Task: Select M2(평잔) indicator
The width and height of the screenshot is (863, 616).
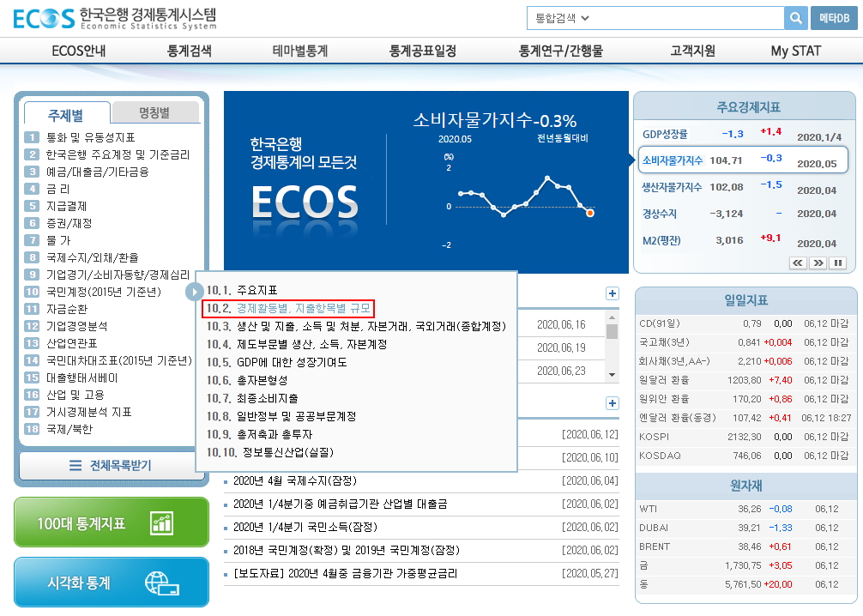Action: click(x=661, y=240)
